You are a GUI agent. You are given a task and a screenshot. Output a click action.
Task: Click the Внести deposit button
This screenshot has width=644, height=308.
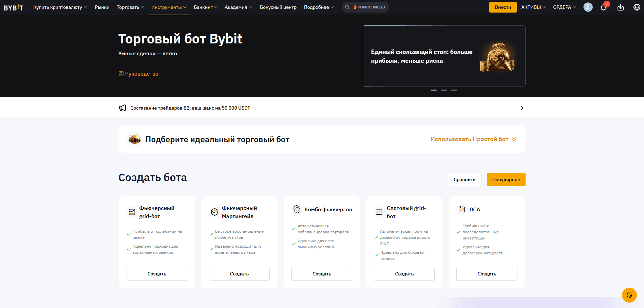(503, 7)
